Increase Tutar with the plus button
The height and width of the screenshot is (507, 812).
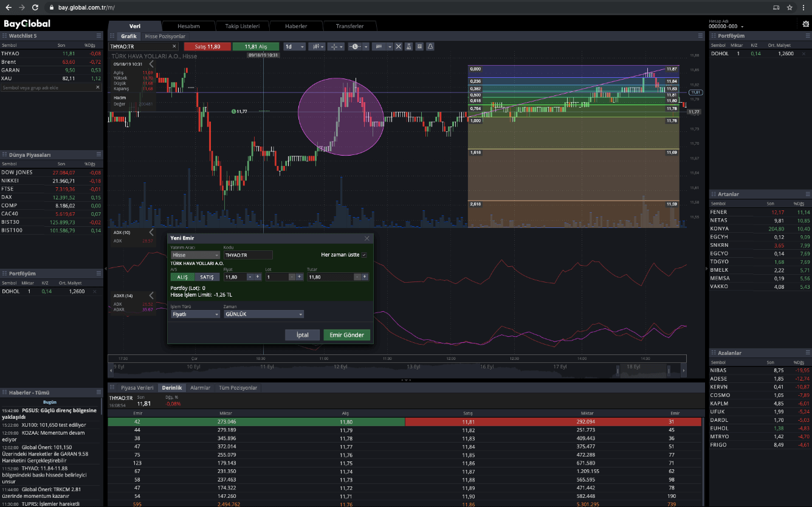365,277
